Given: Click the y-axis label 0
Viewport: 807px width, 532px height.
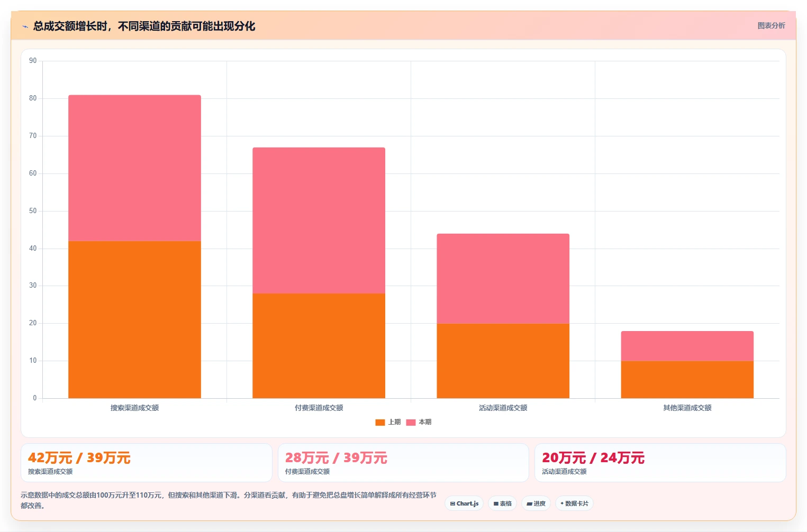Looking at the screenshot, I should point(35,398).
